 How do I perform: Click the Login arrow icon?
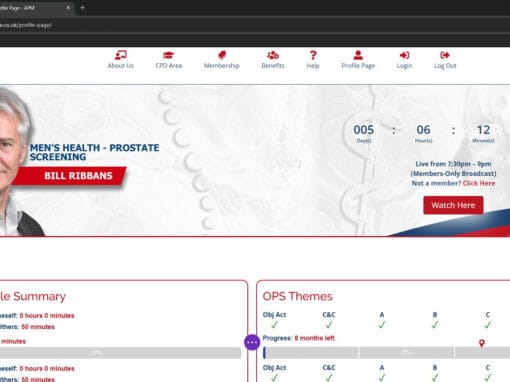click(404, 55)
